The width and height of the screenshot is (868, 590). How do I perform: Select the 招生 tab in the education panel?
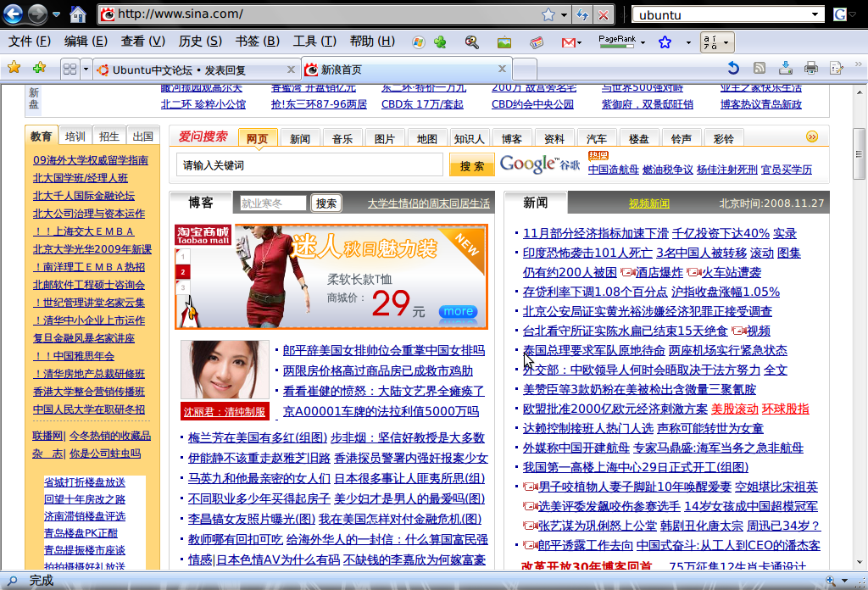point(108,136)
